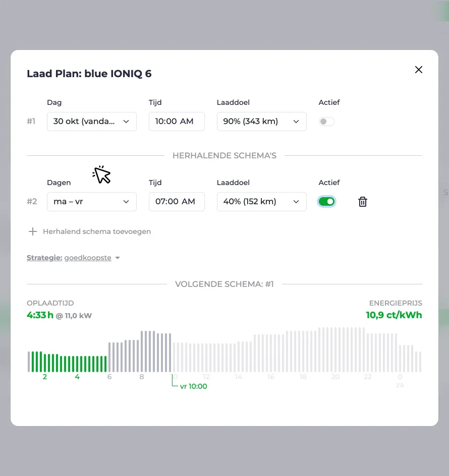The image size is (449, 476).
Task: Delete recurring schedule #2 with trash icon
Action: pyautogui.click(x=362, y=202)
